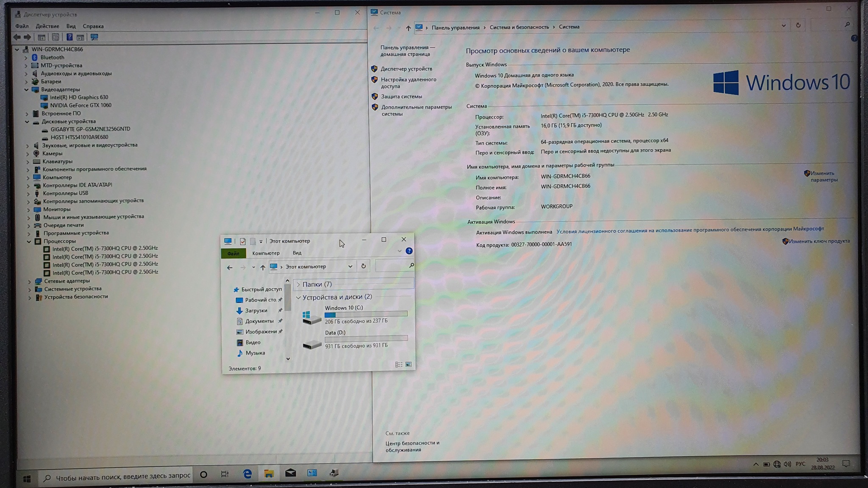Select NVIDIA GeForce GTX 1060 adapter

(81, 105)
